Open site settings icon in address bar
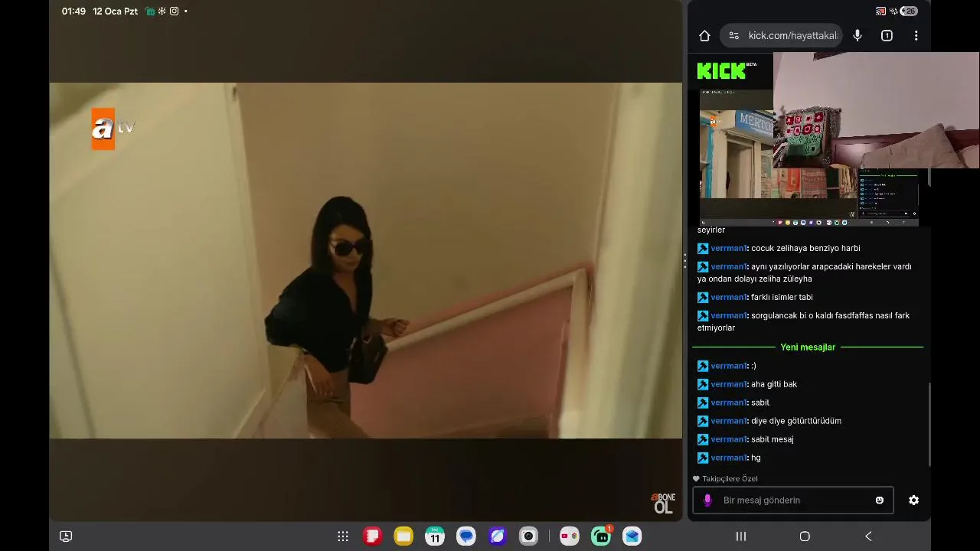Image resolution: width=980 pixels, height=551 pixels. (x=733, y=36)
